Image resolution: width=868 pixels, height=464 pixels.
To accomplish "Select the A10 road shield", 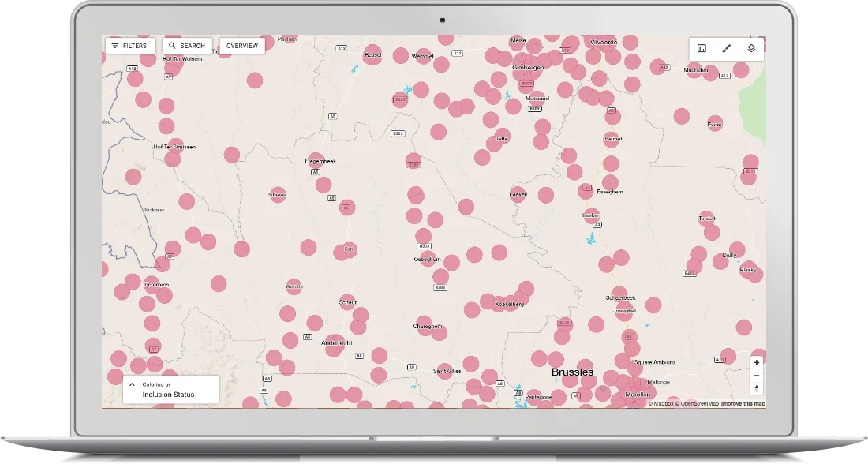I will pos(719,360).
